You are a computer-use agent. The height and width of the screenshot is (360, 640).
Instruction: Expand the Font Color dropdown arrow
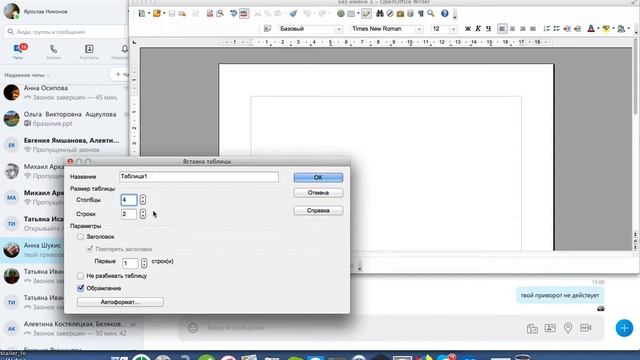click(x=598, y=29)
